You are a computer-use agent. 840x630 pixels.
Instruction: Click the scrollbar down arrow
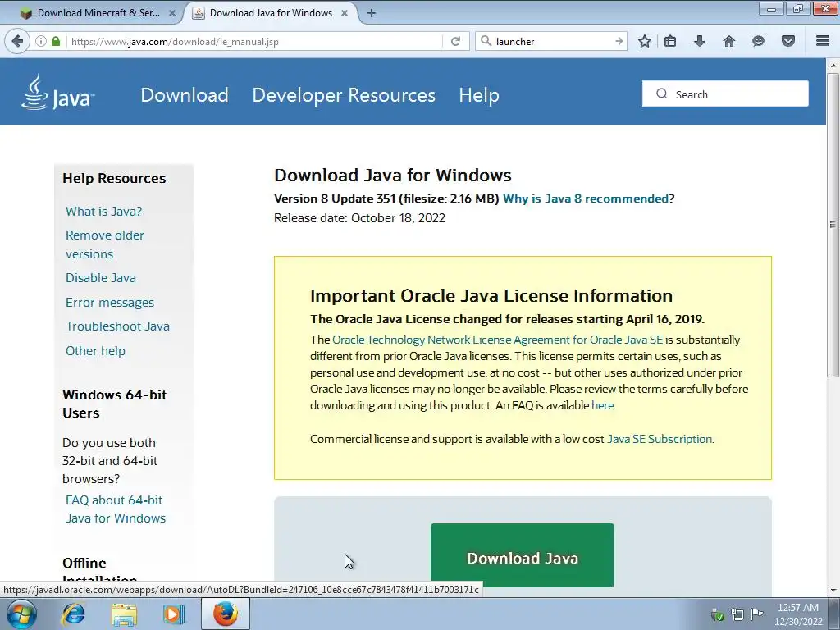833,591
